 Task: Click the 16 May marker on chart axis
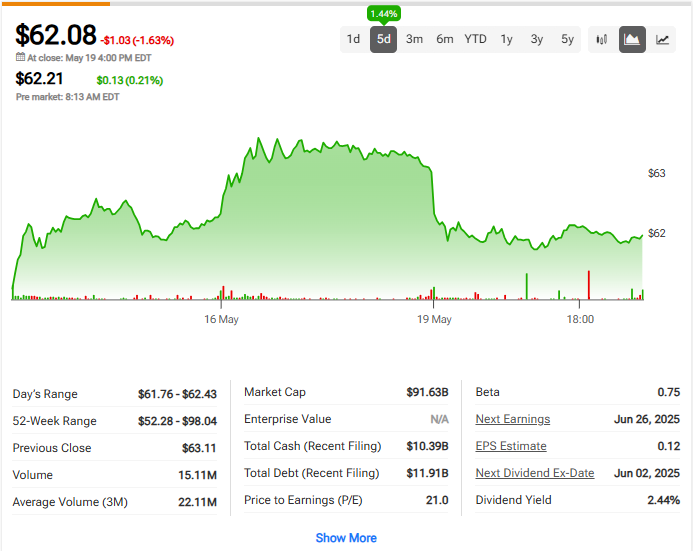(221, 319)
